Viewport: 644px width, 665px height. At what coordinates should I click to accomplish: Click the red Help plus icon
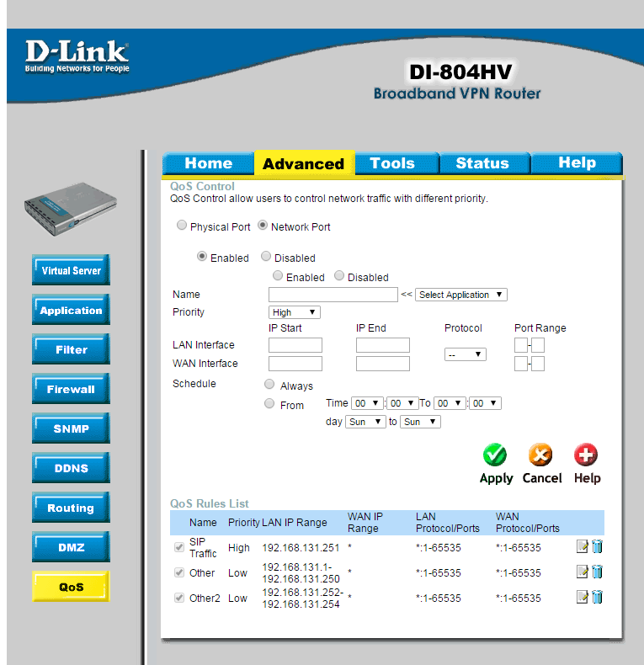586,455
